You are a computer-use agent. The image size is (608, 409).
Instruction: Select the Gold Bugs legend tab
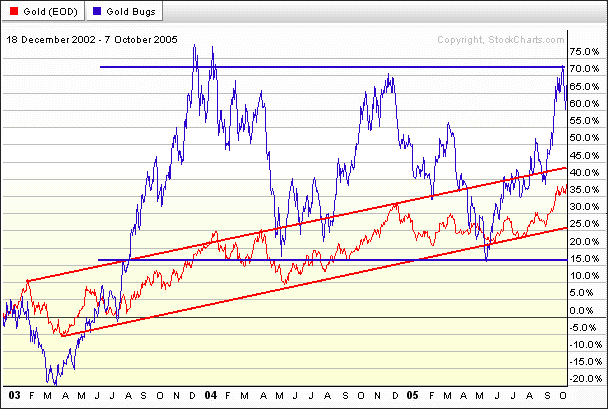tap(123, 11)
